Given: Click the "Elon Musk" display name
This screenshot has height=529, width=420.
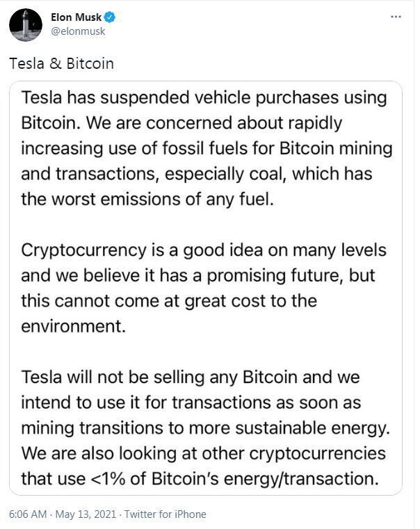Looking at the screenshot, I should [76, 17].
